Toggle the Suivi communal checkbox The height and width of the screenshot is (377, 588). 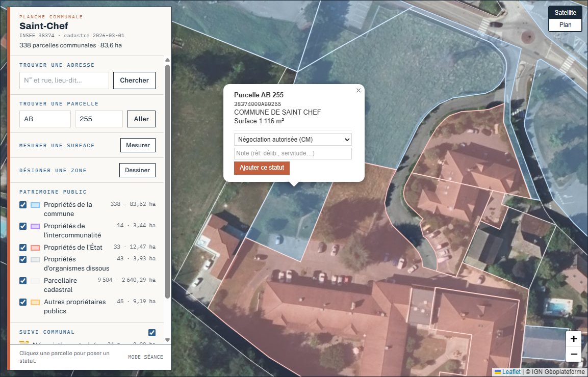point(152,332)
